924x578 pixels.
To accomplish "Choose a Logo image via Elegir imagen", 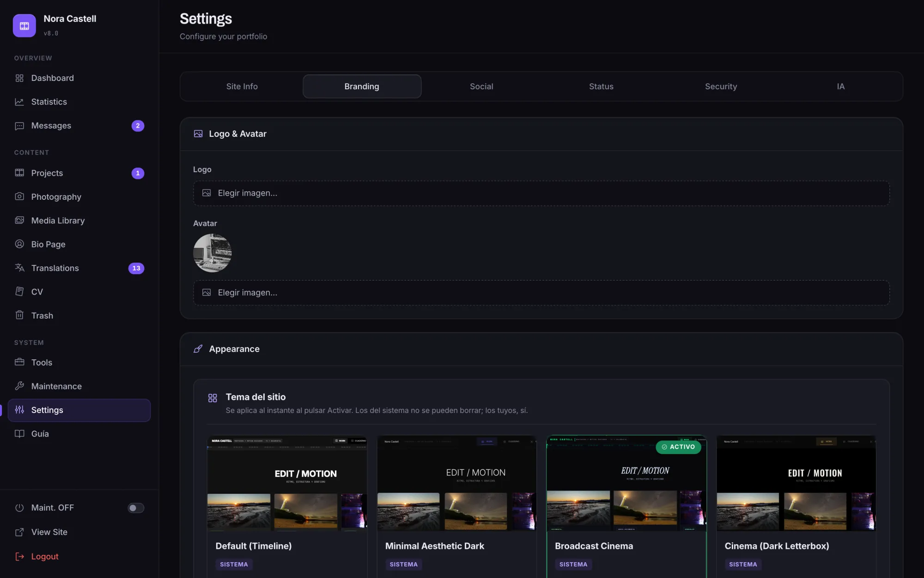I will [541, 193].
